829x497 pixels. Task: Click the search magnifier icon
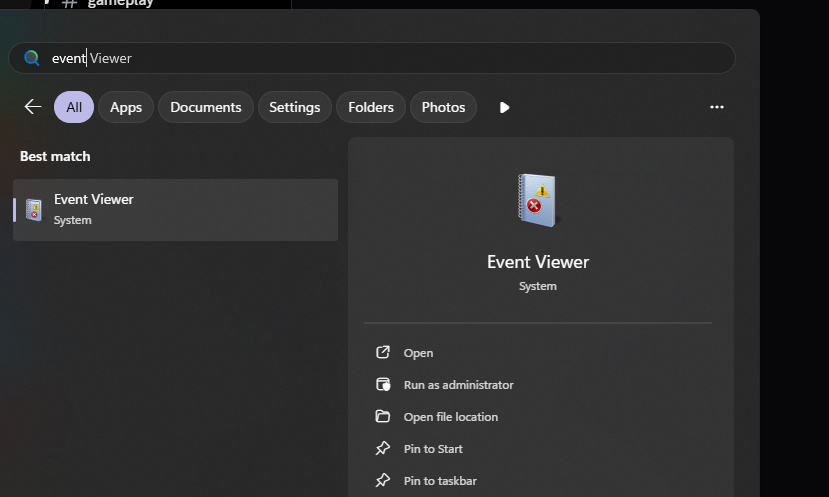point(32,58)
